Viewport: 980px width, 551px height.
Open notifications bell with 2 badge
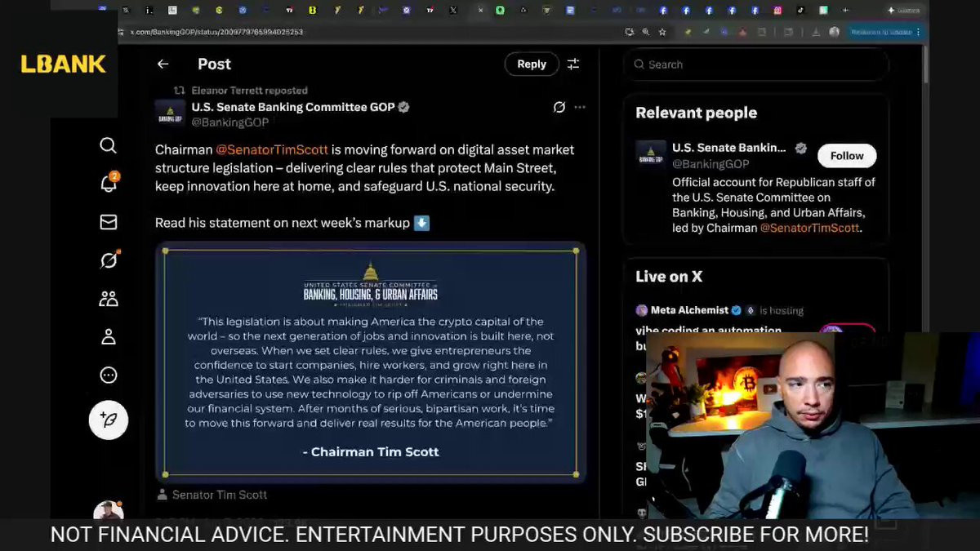tap(109, 183)
